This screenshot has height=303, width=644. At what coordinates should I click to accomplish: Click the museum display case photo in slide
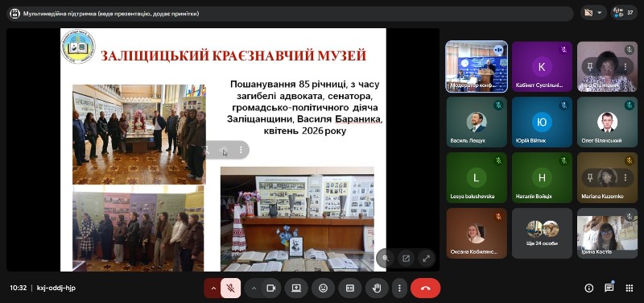[x=297, y=218]
